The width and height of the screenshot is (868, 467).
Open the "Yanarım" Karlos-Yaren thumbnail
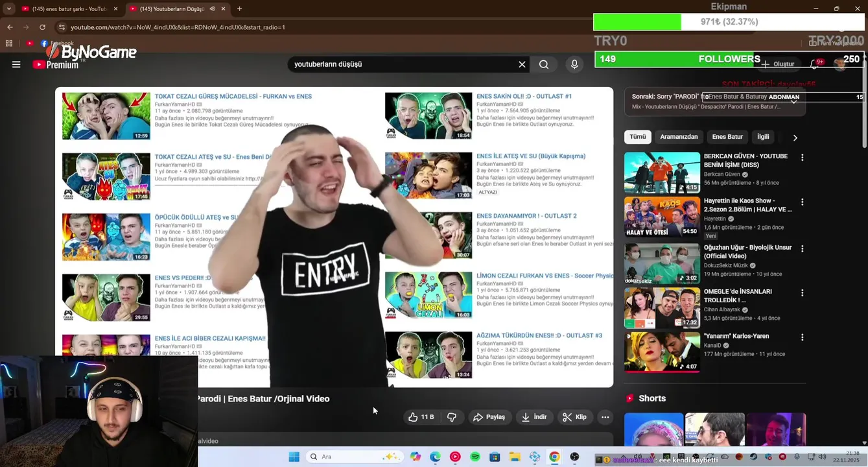(x=662, y=352)
